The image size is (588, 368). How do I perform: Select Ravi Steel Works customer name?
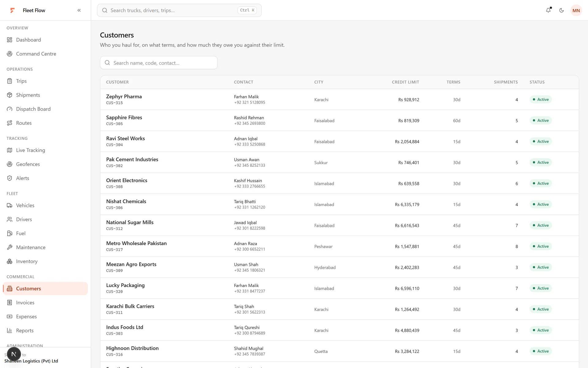click(x=126, y=139)
